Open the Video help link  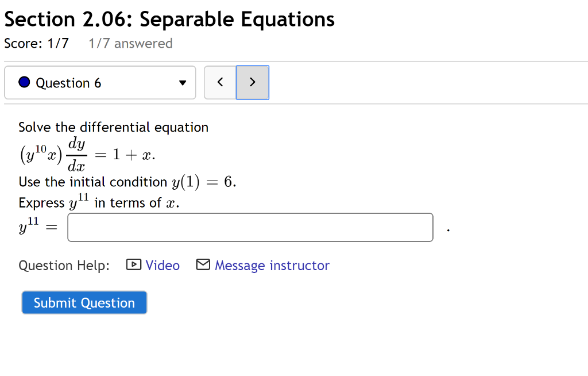[x=163, y=265]
